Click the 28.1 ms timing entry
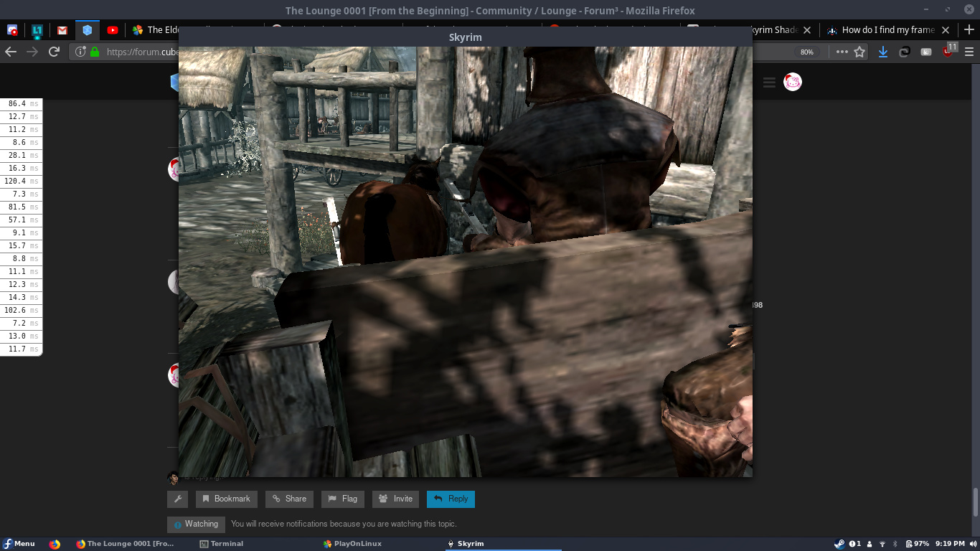 (21, 156)
